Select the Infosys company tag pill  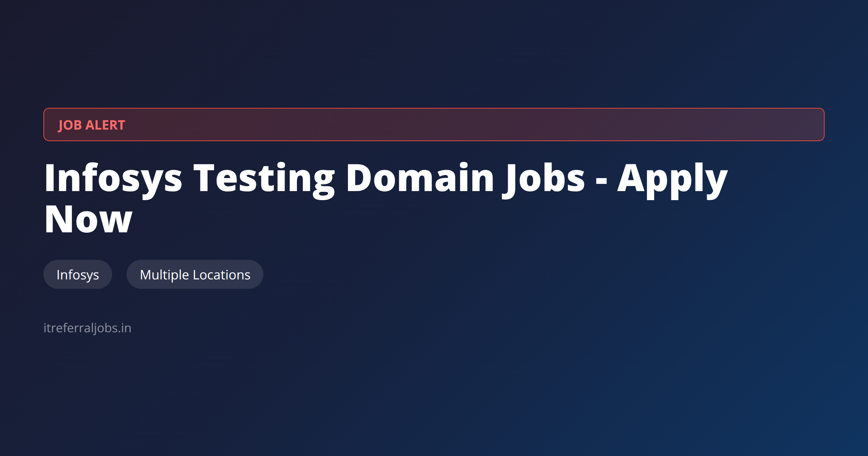click(78, 275)
